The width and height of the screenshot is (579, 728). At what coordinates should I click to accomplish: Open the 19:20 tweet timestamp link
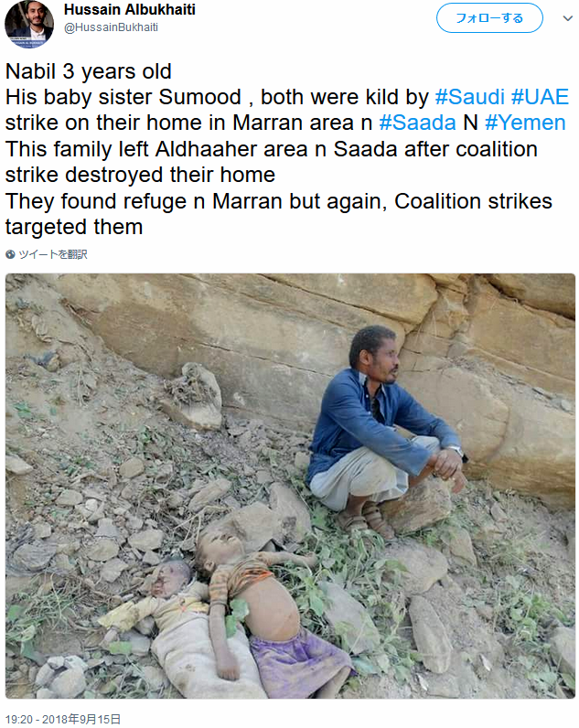19,719
